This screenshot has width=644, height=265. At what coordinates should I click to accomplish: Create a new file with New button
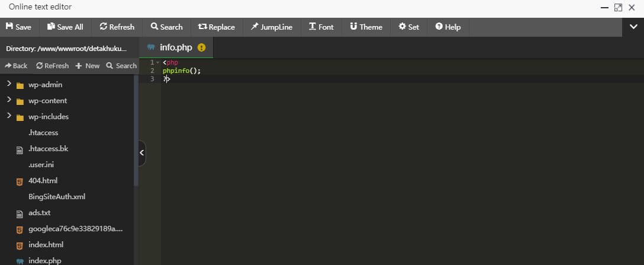click(88, 66)
